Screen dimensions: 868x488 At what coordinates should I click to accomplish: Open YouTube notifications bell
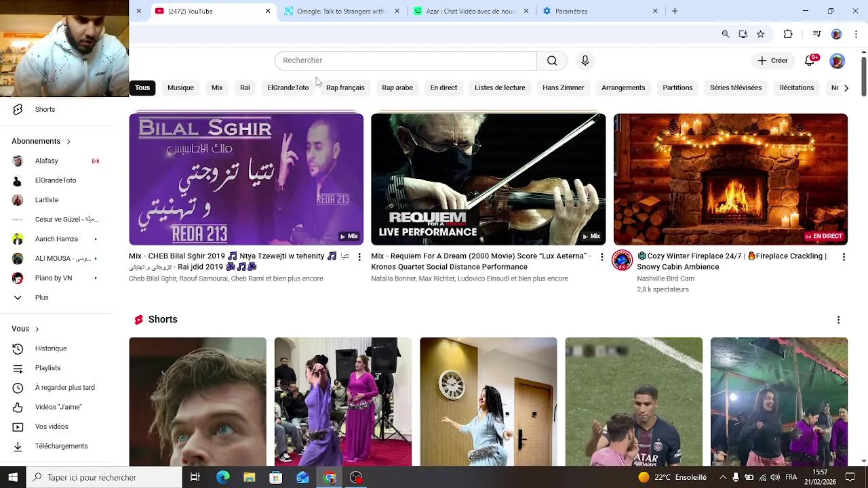810,60
